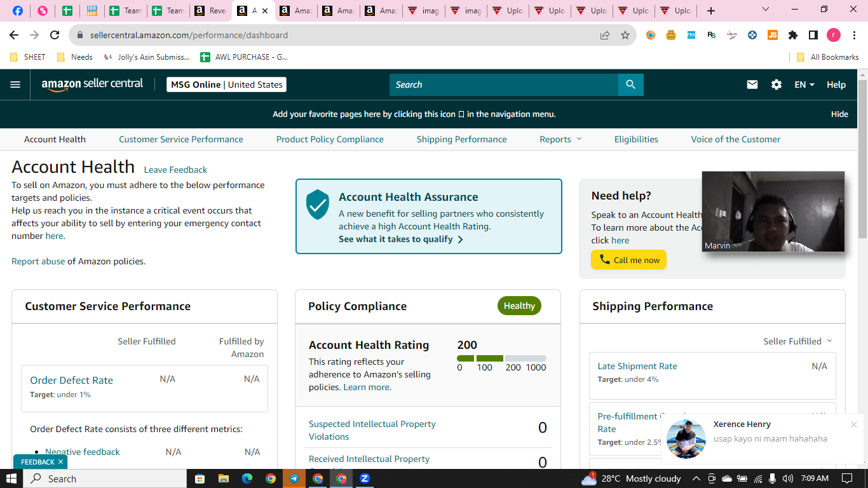The image size is (868, 488).
Task: Open the EN language dropdown
Action: click(804, 85)
